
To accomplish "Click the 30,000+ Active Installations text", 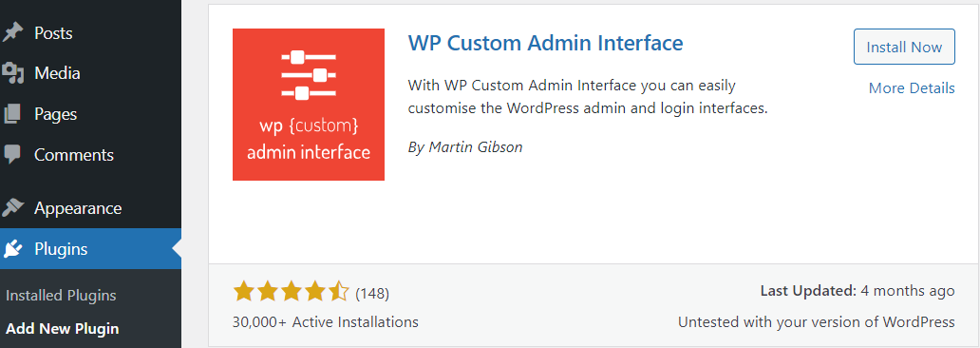I will click(325, 322).
